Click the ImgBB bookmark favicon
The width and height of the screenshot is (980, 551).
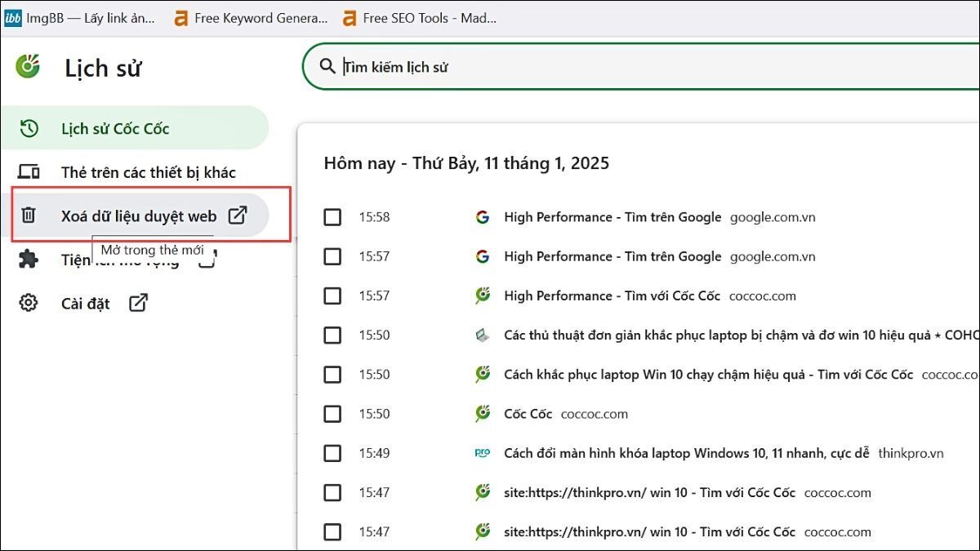pos(13,17)
